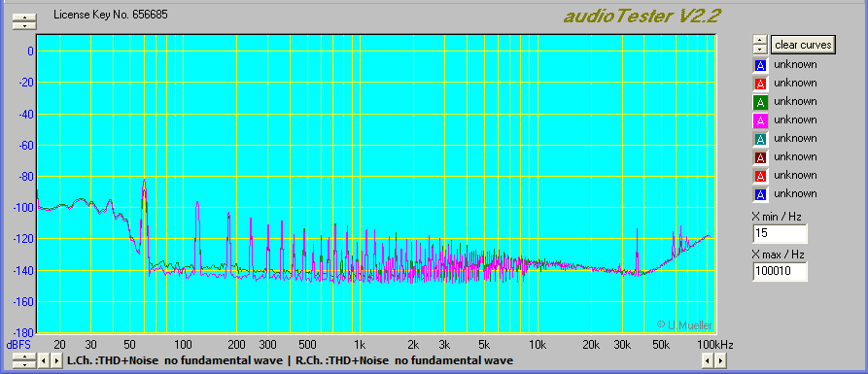
Task: Select the magenta A curve icon
Action: tap(761, 120)
